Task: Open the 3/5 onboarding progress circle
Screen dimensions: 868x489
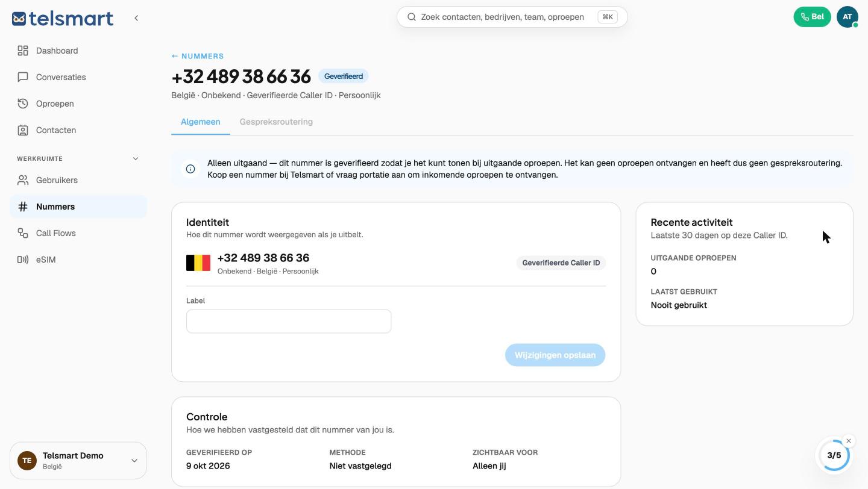Action: (x=834, y=455)
